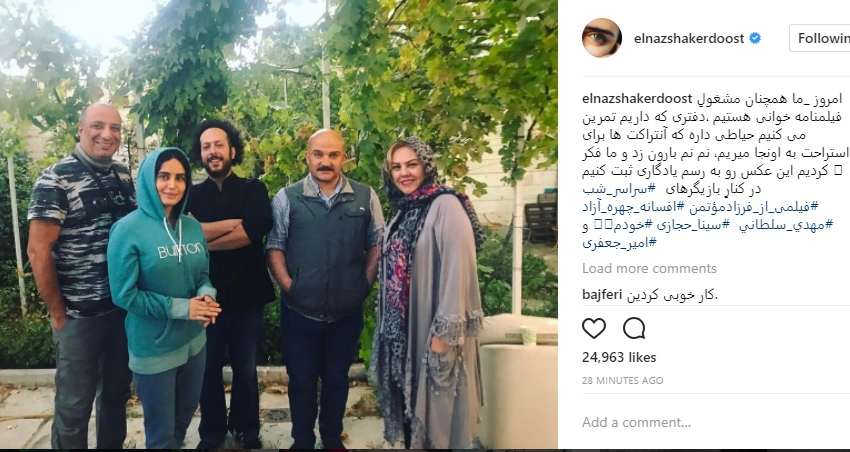This screenshot has height=452, width=850.
Task: Open the 28 MINUTES AGO timestamp
Action: (x=622, y=380)
